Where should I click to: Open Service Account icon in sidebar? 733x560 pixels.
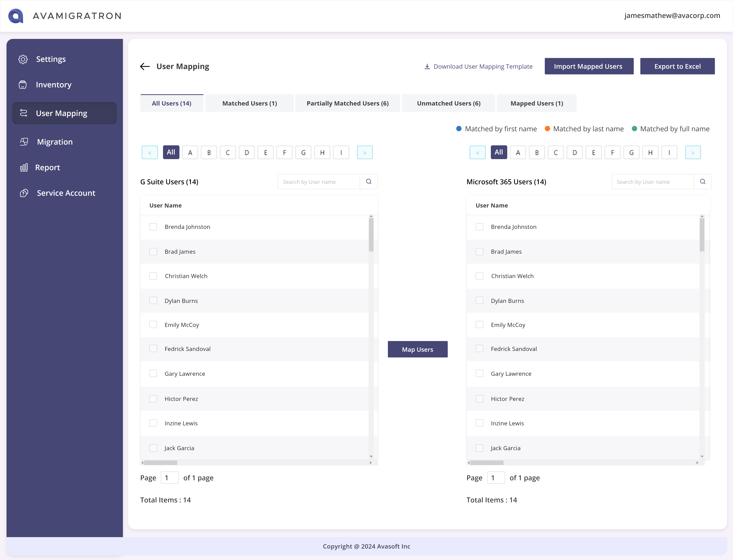pos(24,193)
